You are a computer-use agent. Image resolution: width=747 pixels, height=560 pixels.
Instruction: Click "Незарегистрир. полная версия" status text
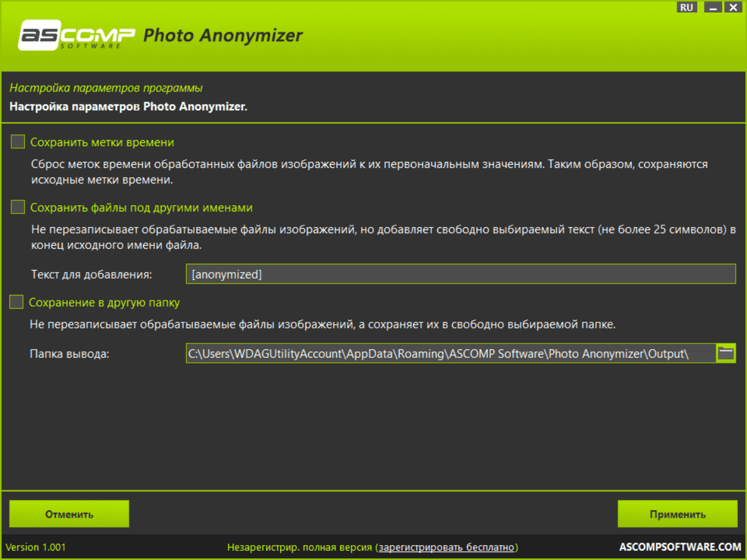coord(299,548)
